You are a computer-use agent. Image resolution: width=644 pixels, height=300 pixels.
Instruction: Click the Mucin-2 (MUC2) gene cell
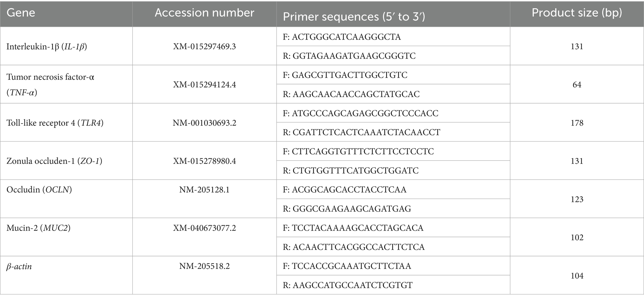pyautogui.click(x=39, y=228)
